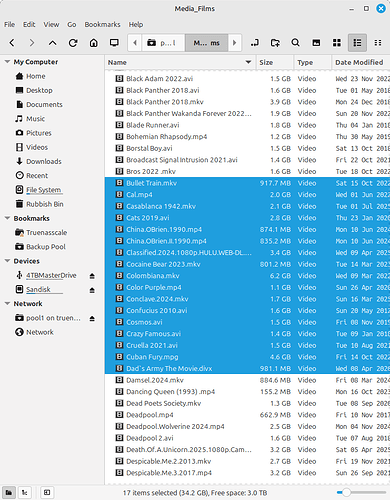
Task: Collapse the Devices section
Action: click(7, 261)
